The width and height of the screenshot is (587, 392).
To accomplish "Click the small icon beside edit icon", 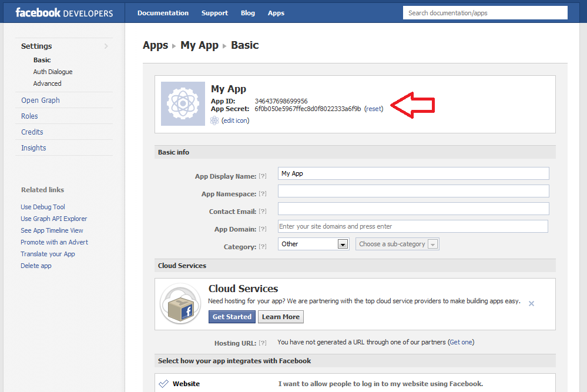I will pos(214,120).
